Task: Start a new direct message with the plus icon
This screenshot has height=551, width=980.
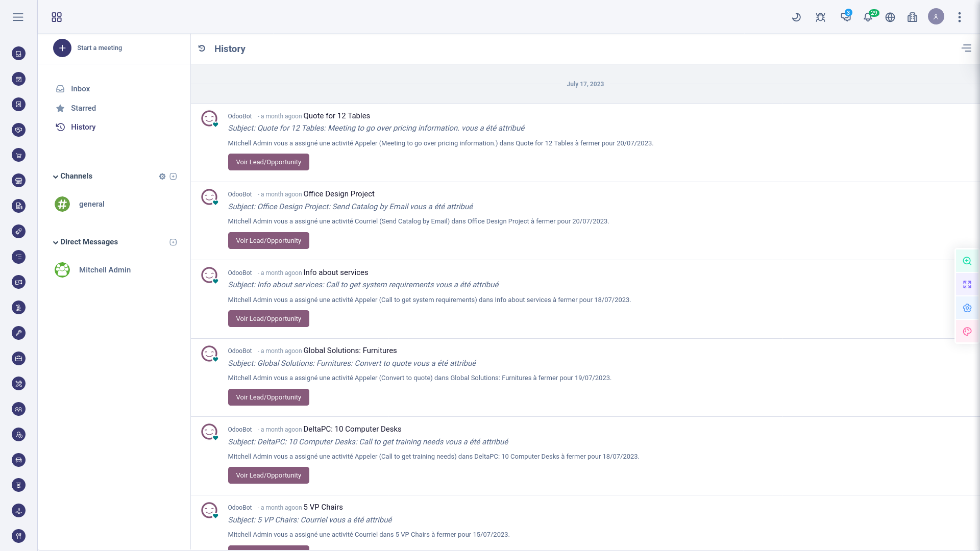Action: (173, 242)
